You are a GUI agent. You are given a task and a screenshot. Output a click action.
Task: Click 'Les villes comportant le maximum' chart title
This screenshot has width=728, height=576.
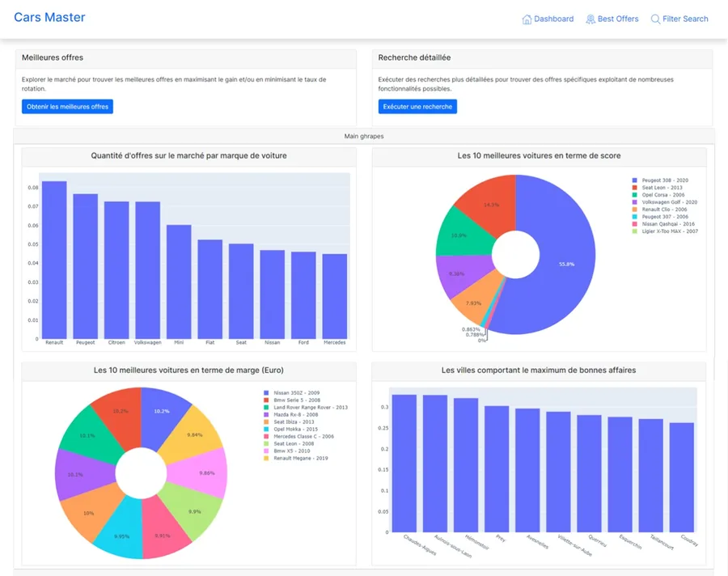point(539,371)
